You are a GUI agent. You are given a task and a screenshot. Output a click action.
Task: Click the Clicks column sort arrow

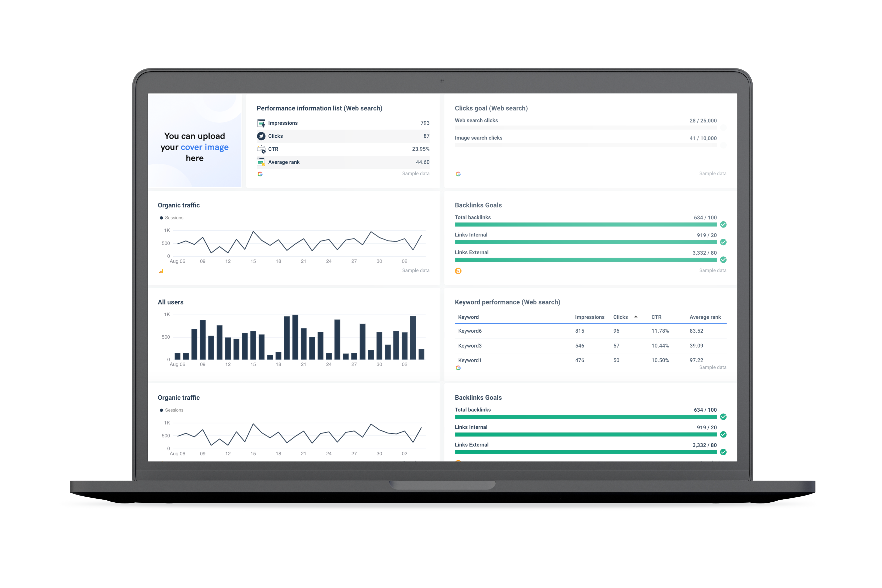[635, 317]
